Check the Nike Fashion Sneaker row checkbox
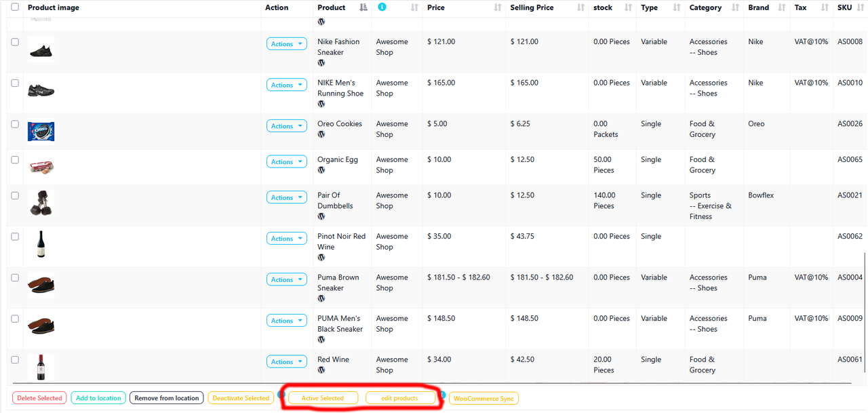 15,42
